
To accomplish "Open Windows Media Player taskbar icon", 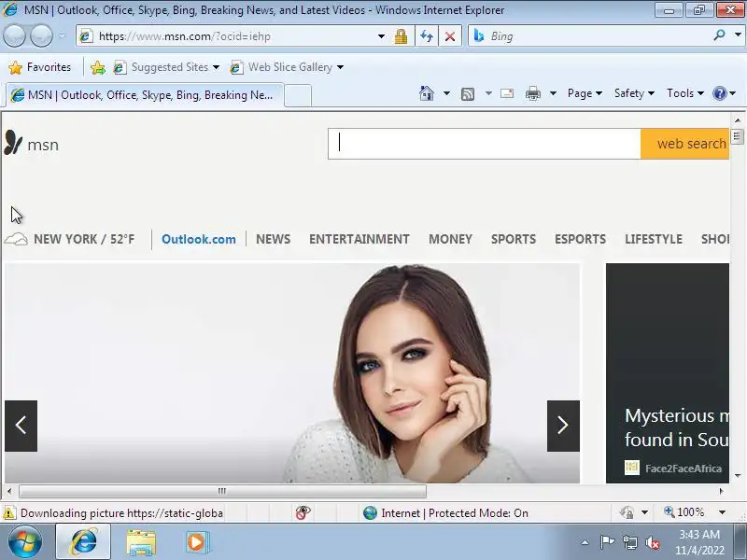I will pyautogui.click(x=196, y=542).
